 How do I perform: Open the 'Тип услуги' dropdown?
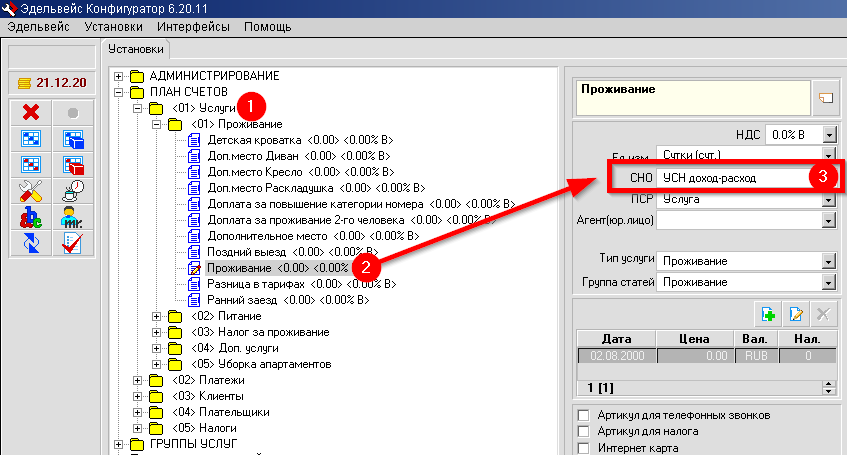pyautogui.click(x=829, y=262)
